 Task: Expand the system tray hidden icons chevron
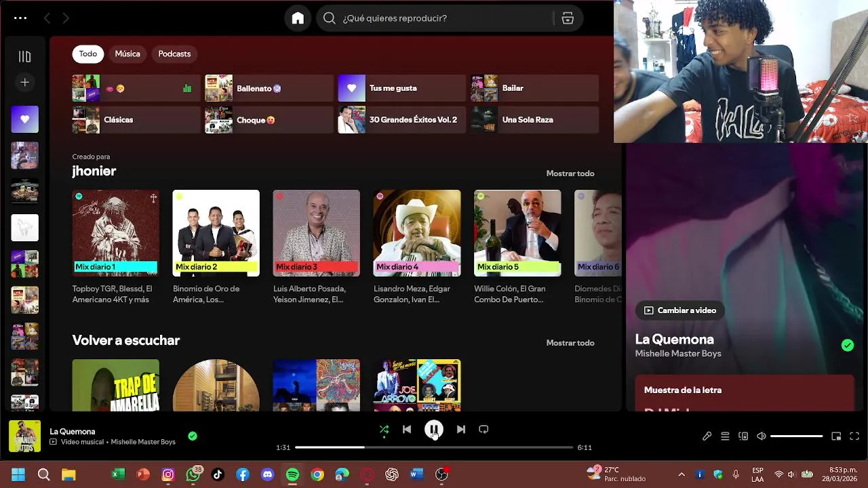[682, 474]
